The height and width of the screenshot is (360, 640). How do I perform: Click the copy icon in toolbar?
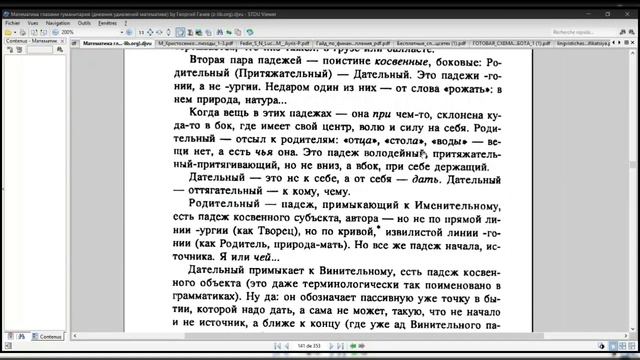(208, 33)
